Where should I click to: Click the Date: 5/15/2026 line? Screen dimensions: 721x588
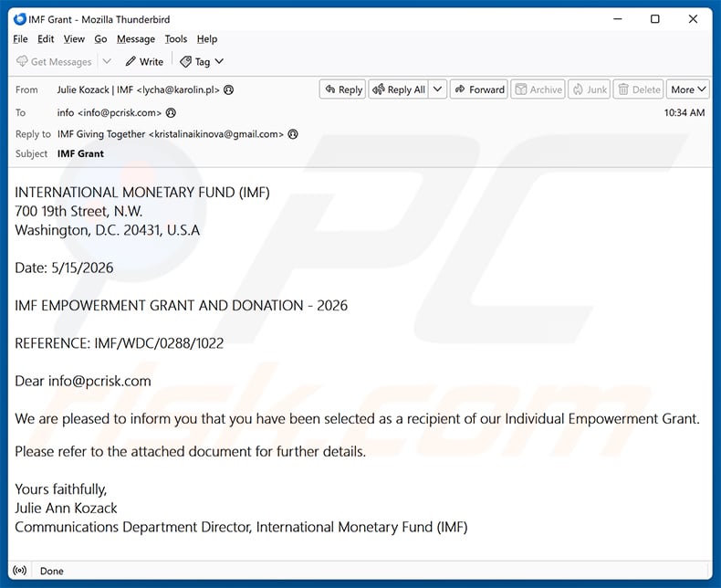pos(64,268)
